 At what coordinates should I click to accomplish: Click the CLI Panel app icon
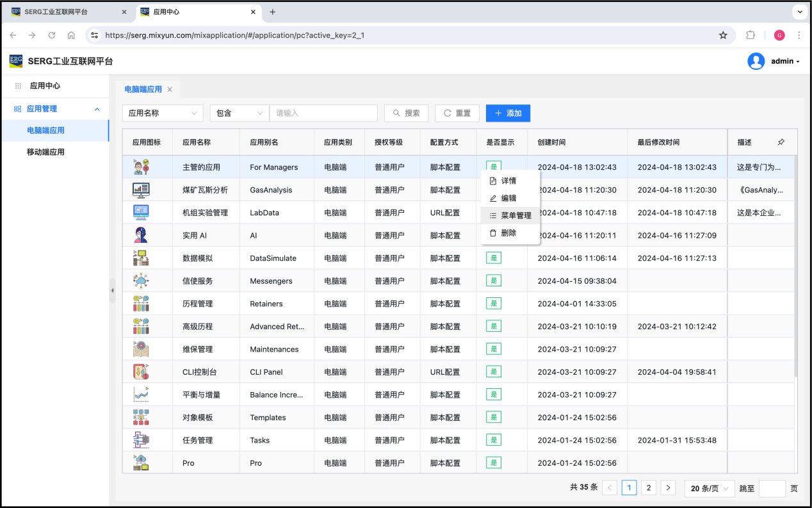coord(141,372)
